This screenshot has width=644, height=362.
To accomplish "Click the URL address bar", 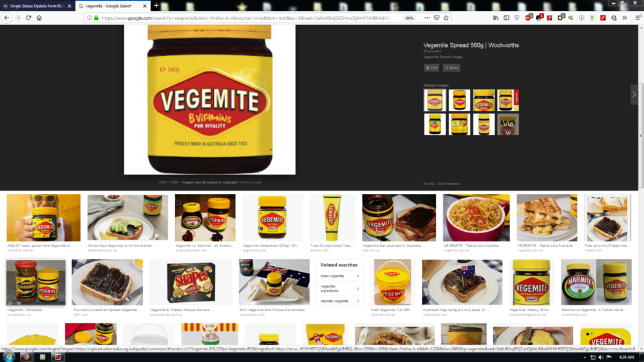I will [245, 18].
